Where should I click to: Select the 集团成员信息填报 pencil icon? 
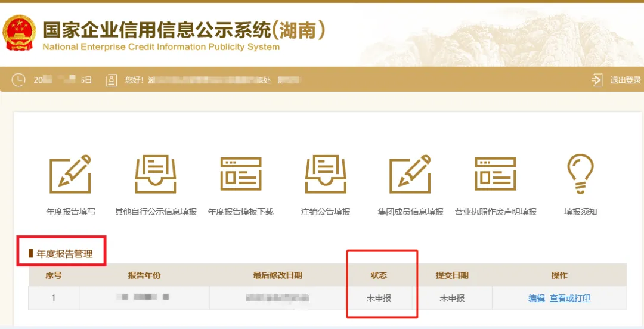(x=410, y=174)
